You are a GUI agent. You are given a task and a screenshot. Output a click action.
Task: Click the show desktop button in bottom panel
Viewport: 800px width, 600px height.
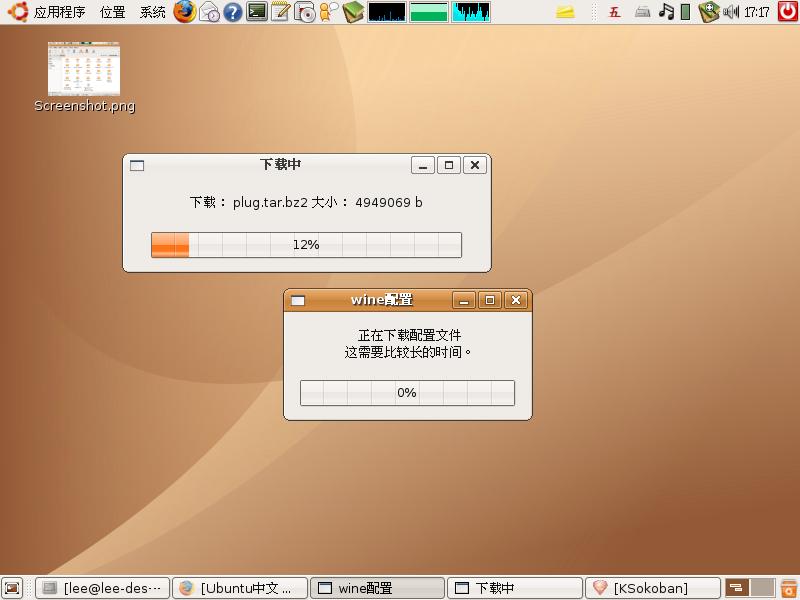click(x=12, y=588)
